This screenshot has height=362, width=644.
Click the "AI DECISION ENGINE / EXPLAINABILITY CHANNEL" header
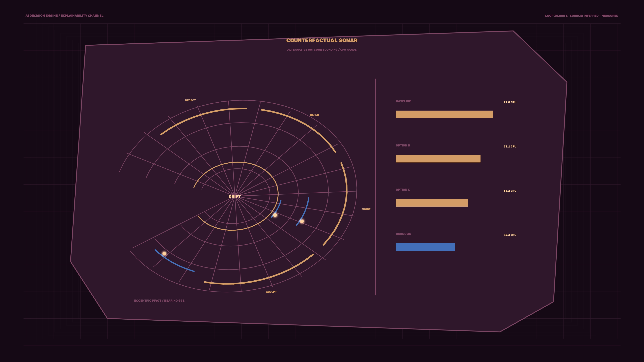[x=64, y=16]
